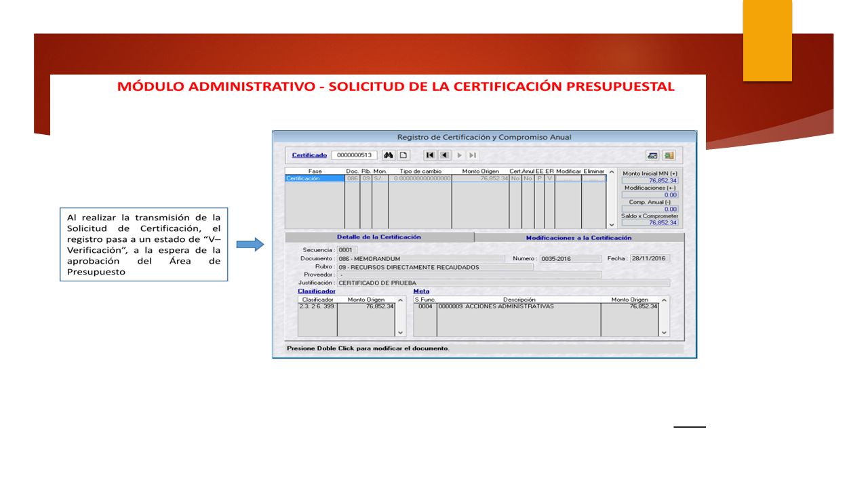This screenshot has height=488, width=868.
Task: Click Justificación field CERTIFICADO DE PRUEBA
Action: [503, 283]
